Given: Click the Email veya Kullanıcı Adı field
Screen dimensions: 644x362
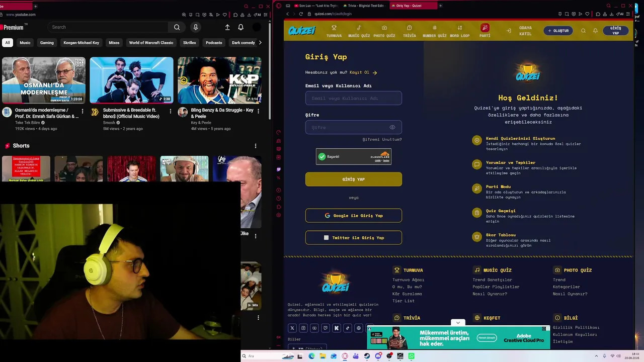Looking at the screenshot, I should [x=354, y=99].
